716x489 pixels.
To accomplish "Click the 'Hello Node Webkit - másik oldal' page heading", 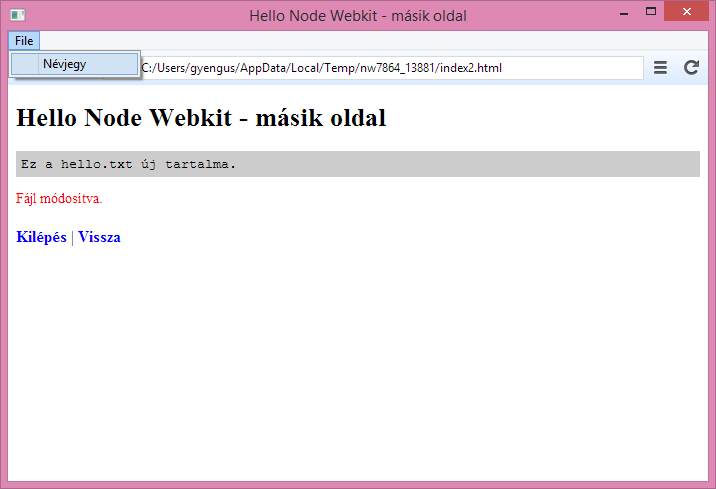I will [201, 118].
